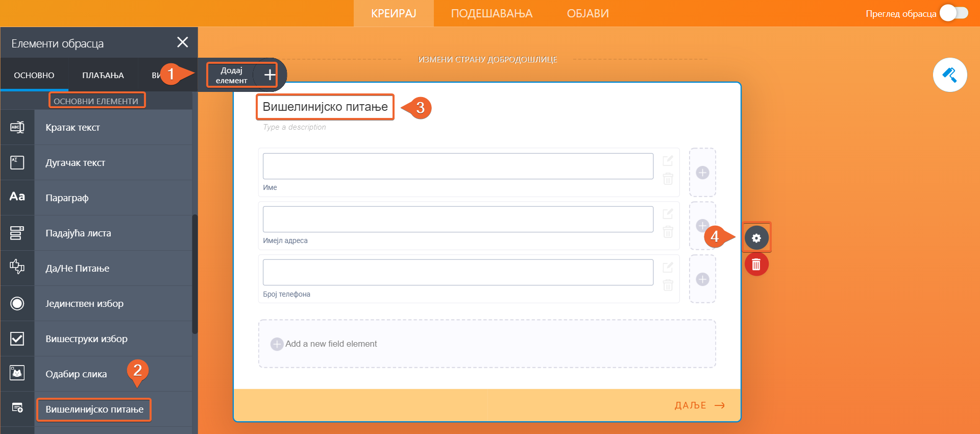The image size is (980, 434).
Task: Click the Падајућа листа icon
Action: click(17, 233)
